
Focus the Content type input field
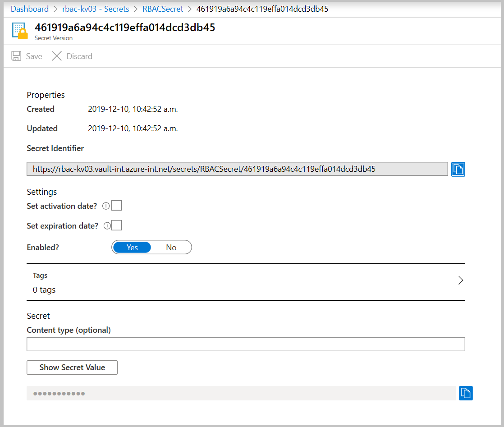246,344
